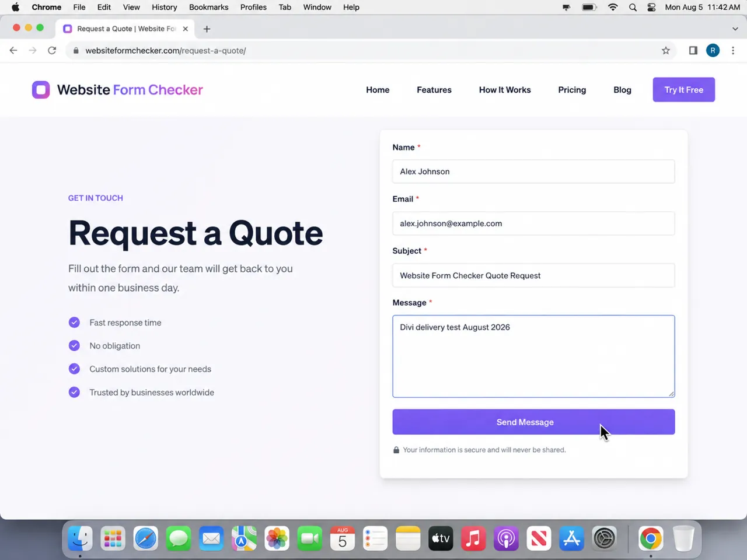Open the Apple menu

click(x=16, y=8)
